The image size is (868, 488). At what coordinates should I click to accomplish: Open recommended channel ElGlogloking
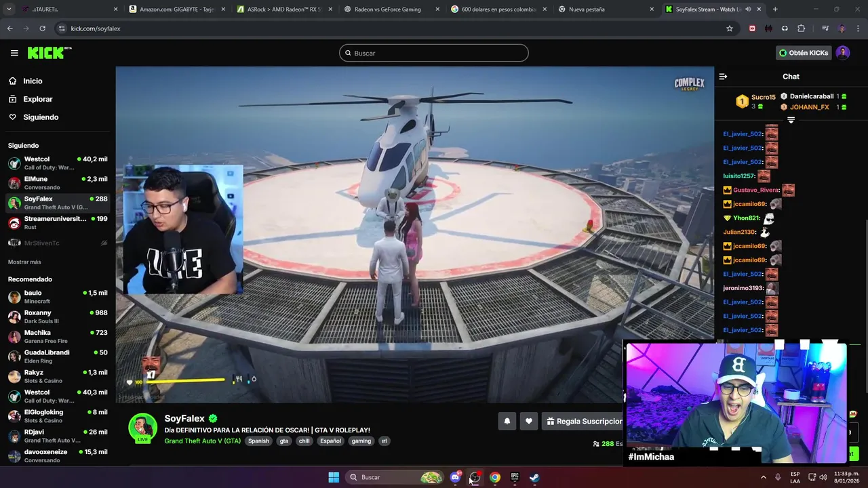click(x=58, y=416)
